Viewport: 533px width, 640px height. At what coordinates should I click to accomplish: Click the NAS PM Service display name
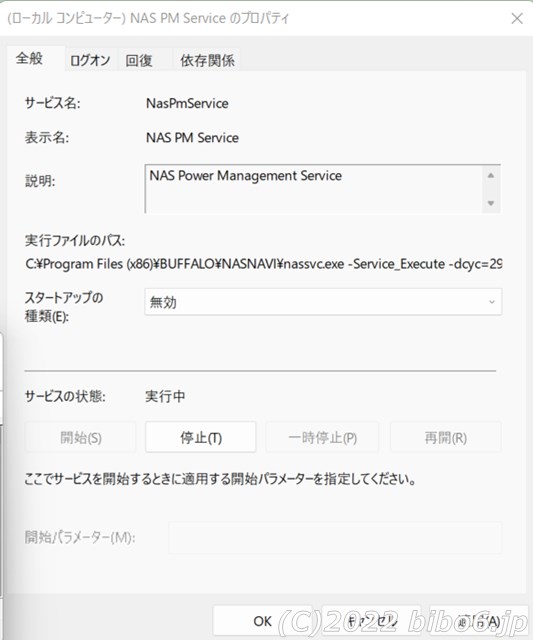[192, 138]
